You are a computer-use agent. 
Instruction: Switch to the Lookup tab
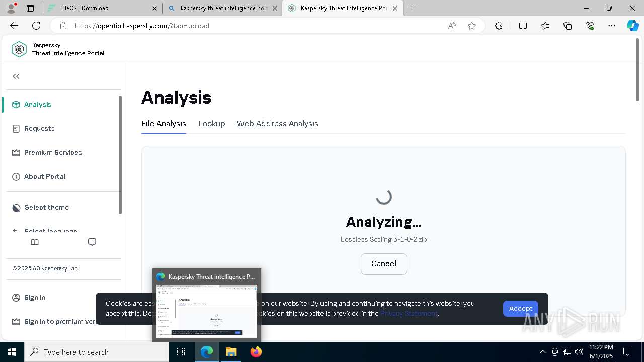[x=211, y=123]
